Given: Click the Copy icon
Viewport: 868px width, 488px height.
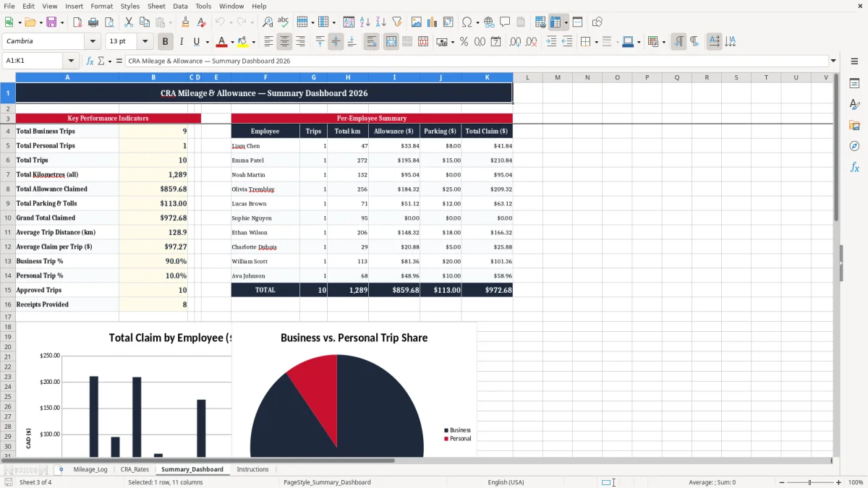Looking at the screenshot, I should [x=145, y=22].
